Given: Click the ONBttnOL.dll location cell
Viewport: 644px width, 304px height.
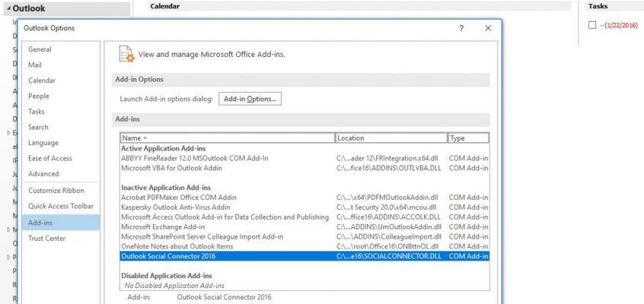Looking at the screenshot, I should coord(387,246).
